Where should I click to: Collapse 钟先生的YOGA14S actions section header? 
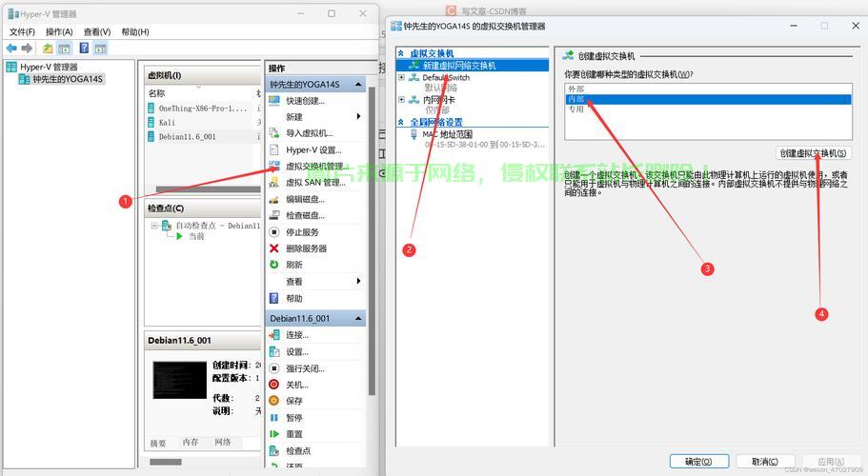[x=358, y=85]
